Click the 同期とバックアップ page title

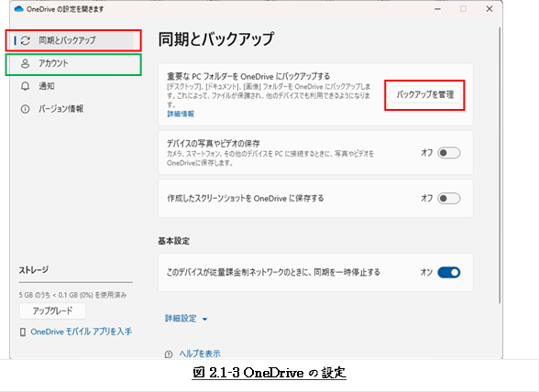[x=216, y=38]
